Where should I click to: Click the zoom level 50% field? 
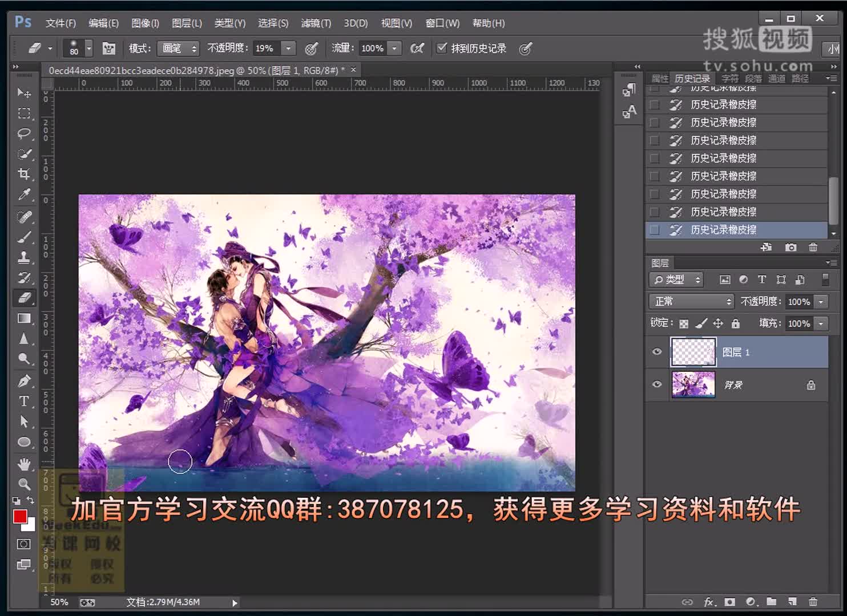tap(59, 602)
